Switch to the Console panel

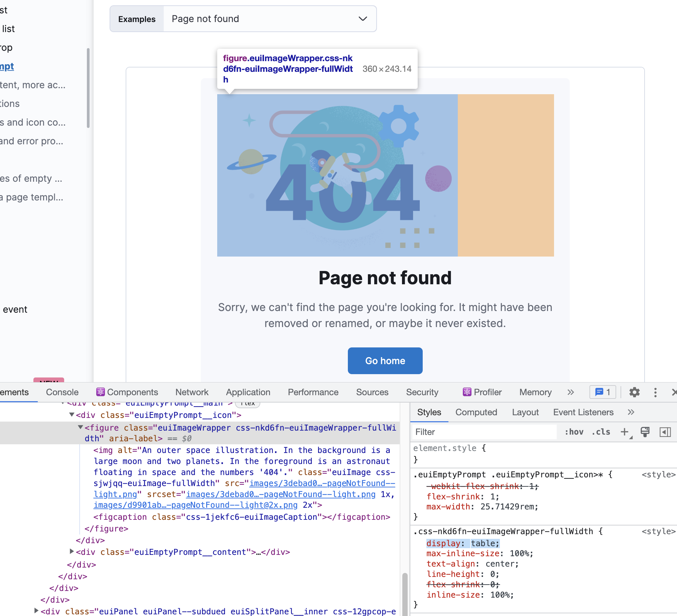tap(62, 392)
